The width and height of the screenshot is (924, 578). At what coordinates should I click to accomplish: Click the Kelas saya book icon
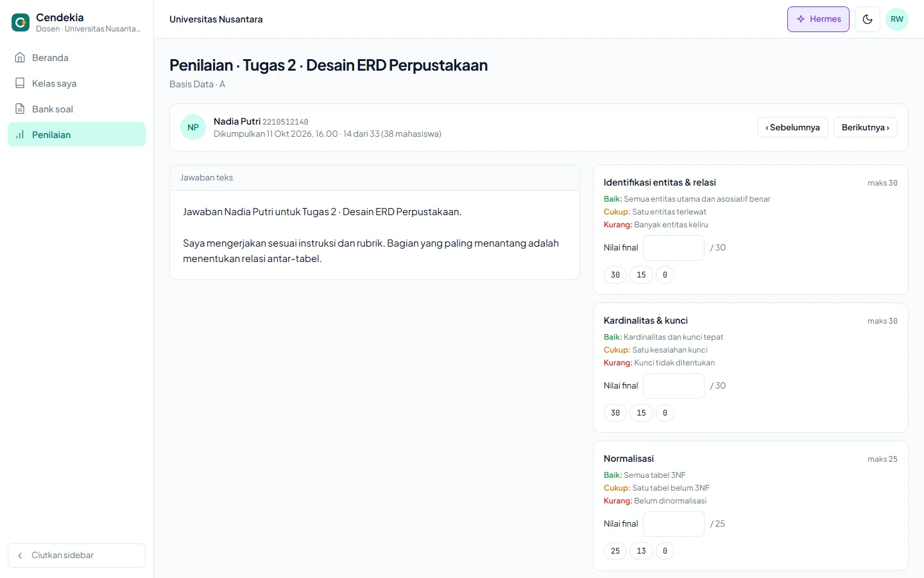tap(20, 83)
